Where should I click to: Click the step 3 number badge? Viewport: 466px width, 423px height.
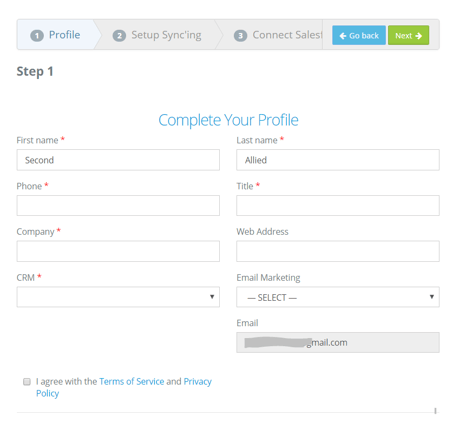(x=240, y=35)
